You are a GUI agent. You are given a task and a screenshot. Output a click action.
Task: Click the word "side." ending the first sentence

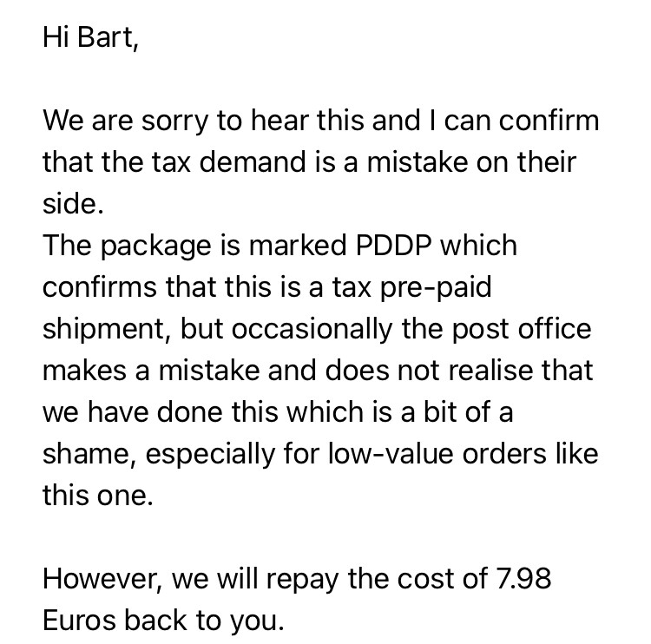[73, 203]
